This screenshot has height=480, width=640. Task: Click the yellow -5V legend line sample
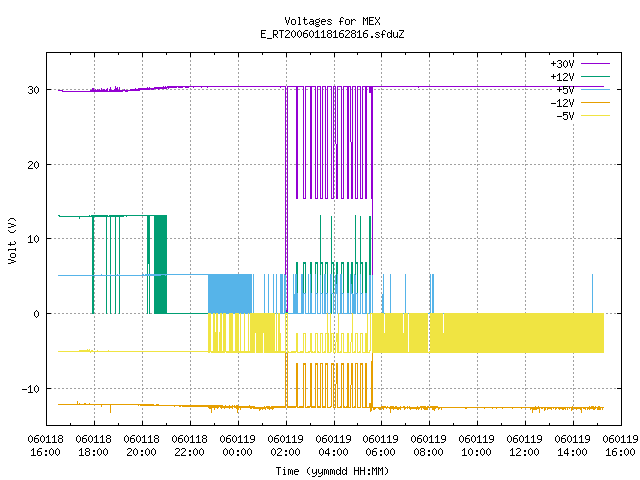tap(595, 116)
